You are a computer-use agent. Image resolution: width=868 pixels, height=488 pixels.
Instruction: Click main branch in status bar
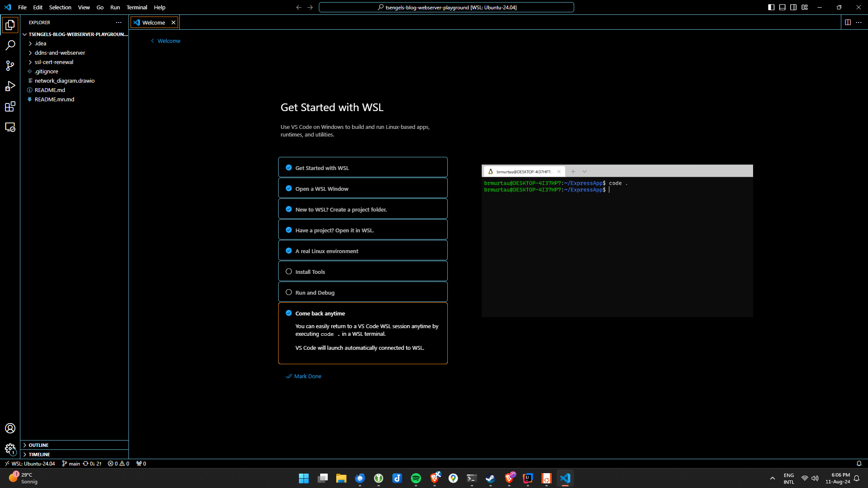(71, 463)
